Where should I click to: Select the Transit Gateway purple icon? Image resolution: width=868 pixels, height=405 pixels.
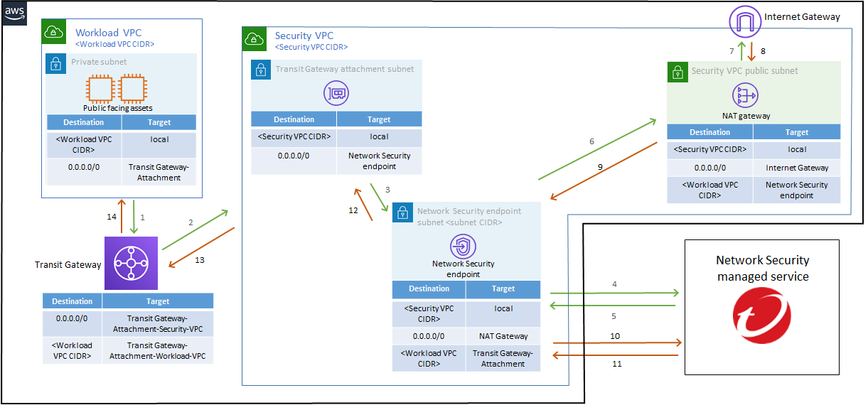(131, 264)
